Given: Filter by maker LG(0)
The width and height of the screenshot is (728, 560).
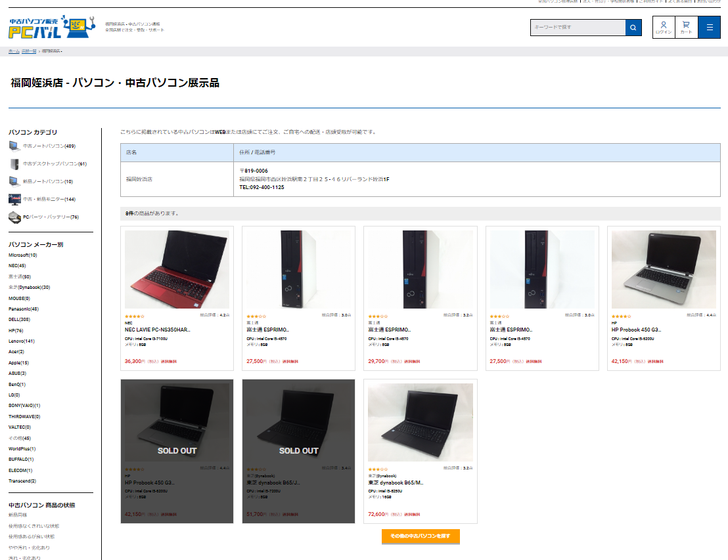Looking at the screenshot, I should (14, 395).
